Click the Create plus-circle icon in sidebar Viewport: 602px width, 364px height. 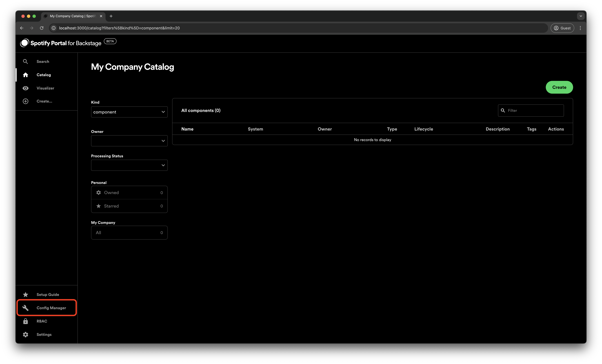[25, 101]
